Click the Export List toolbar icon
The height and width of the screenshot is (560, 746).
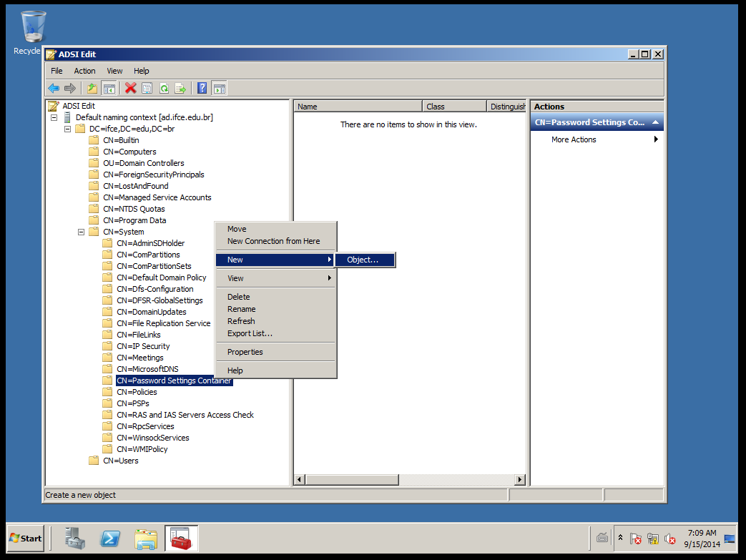tap(180, 88)
